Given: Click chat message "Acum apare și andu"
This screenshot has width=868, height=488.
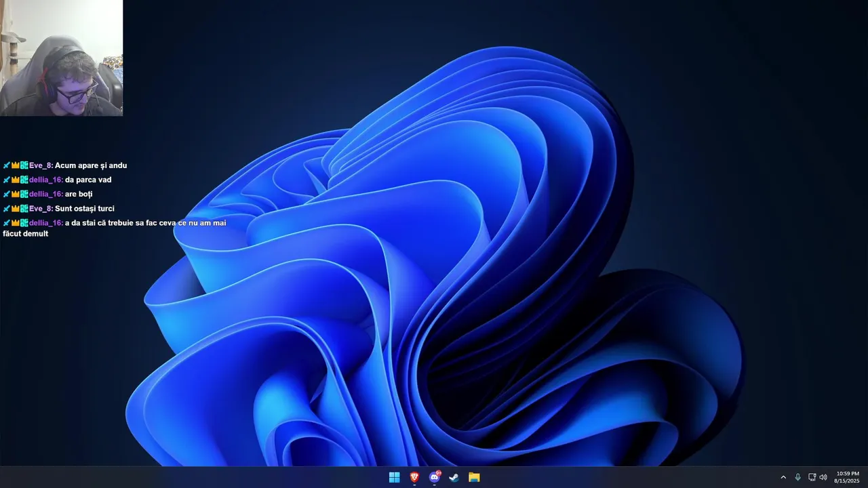Looking at the screenshot, I should 91,165.
